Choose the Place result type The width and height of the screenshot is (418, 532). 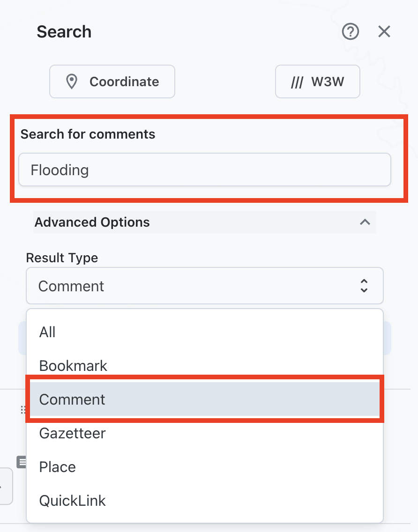pyautogui.click(x=58, y=467)
